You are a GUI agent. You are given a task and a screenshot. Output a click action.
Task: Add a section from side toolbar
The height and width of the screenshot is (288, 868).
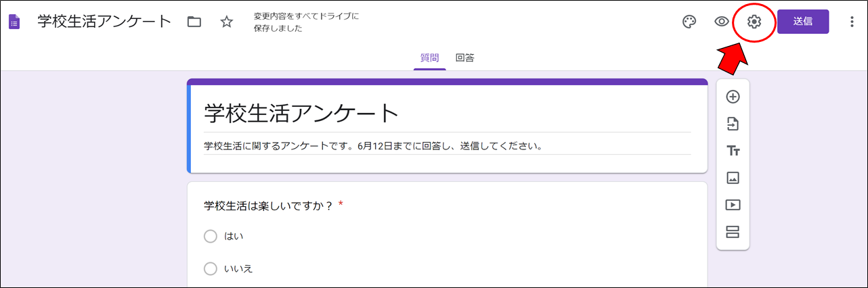(733, 232)
